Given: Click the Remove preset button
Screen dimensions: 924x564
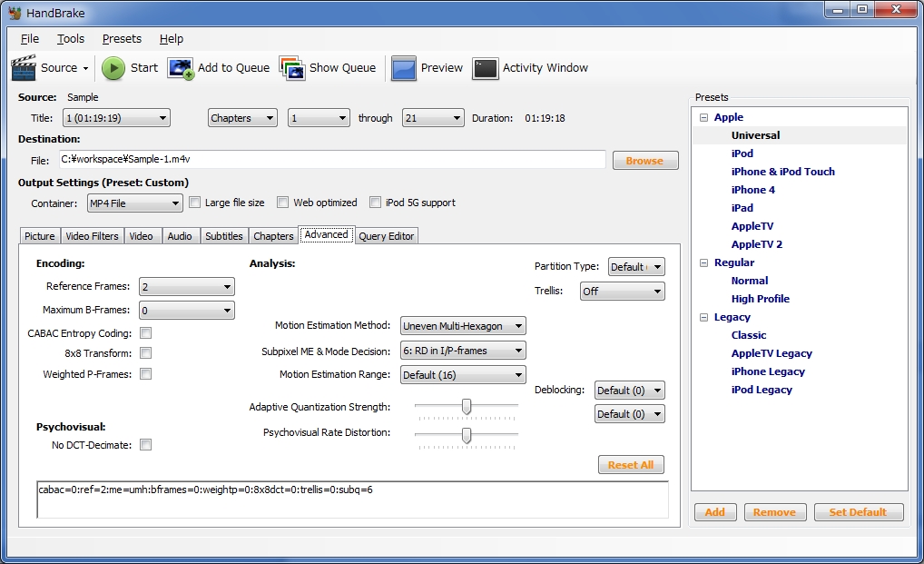Looking at the screenshot, I should (774, 512).
